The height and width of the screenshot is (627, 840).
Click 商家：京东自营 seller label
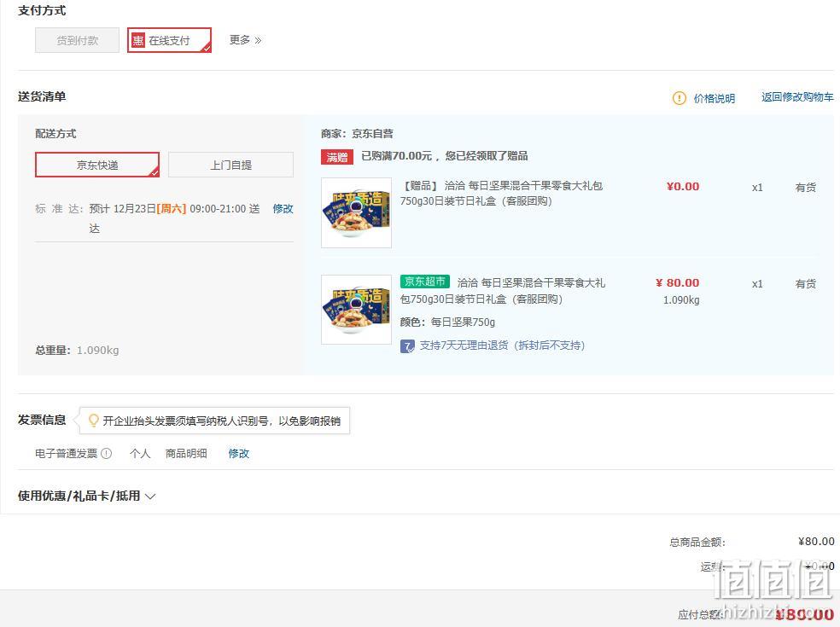pos(357,134)
